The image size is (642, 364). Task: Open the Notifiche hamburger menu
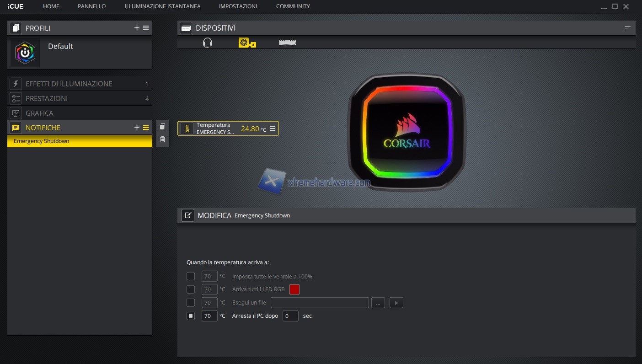point(146,128)
